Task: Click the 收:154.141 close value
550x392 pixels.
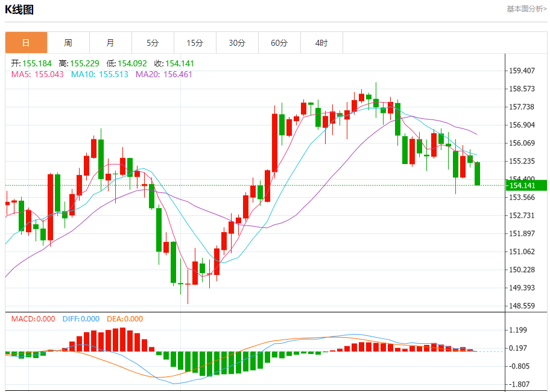Action: coord(174,63)
